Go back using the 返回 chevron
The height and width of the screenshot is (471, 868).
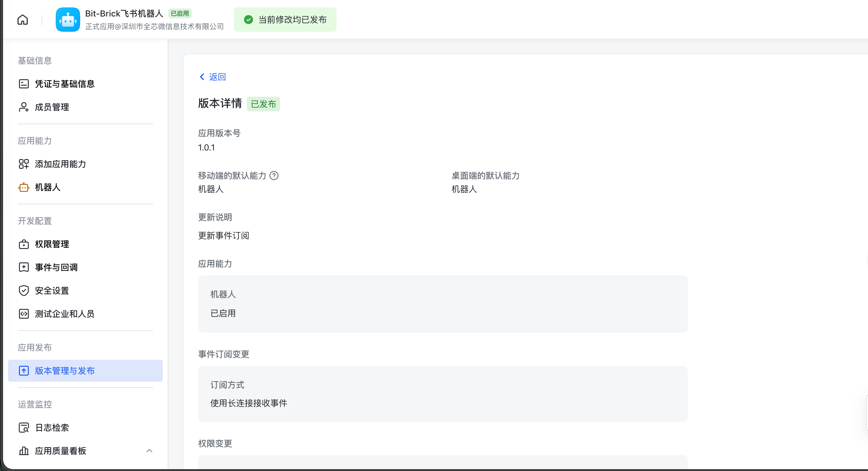tap(202, 77)
